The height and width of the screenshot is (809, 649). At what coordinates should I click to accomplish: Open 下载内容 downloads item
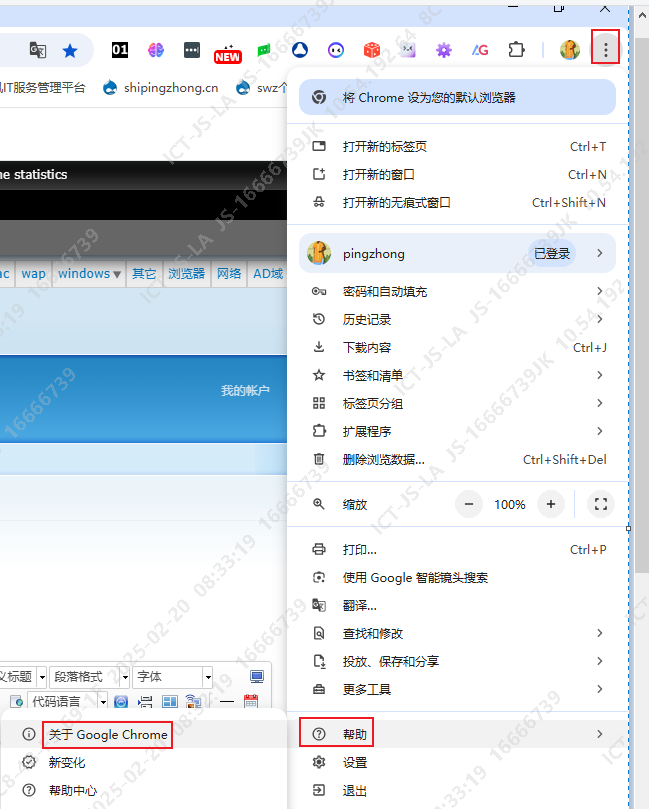point(457,347)
